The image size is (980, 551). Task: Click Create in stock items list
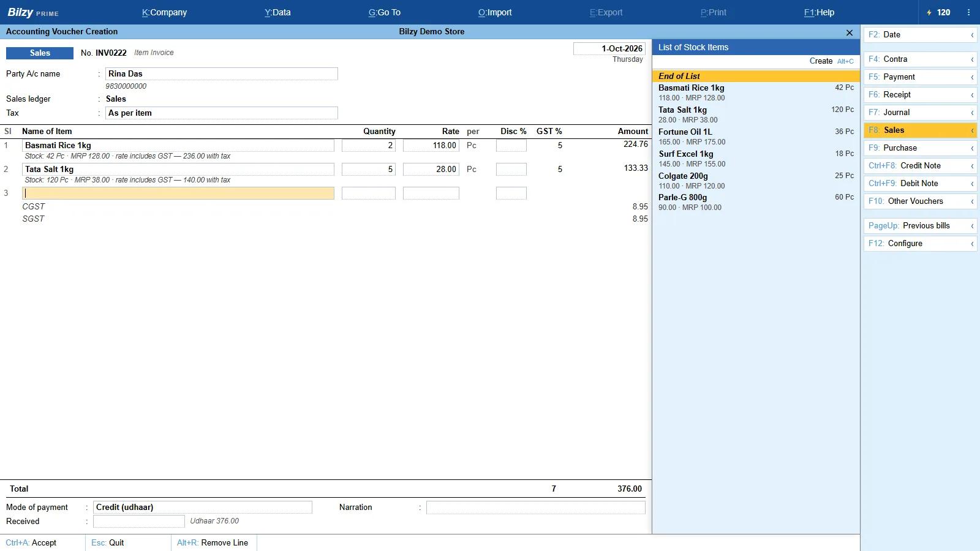[x=831, y=61]
